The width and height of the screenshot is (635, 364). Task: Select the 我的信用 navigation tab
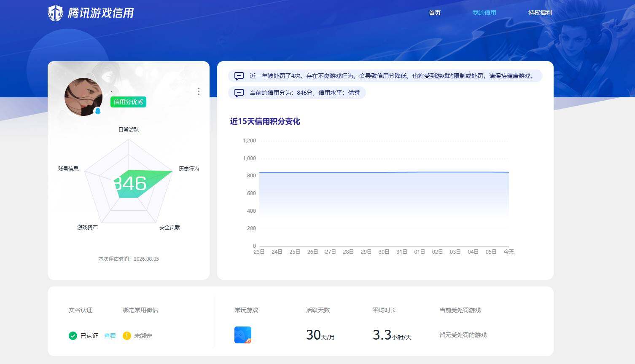pos(484,13)
